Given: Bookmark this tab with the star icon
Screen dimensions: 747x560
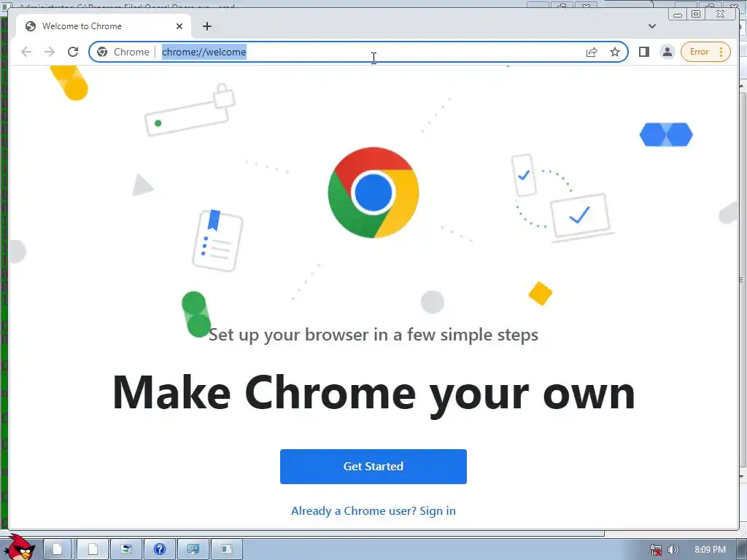Looking at the screenshot, I should [615, 52].
